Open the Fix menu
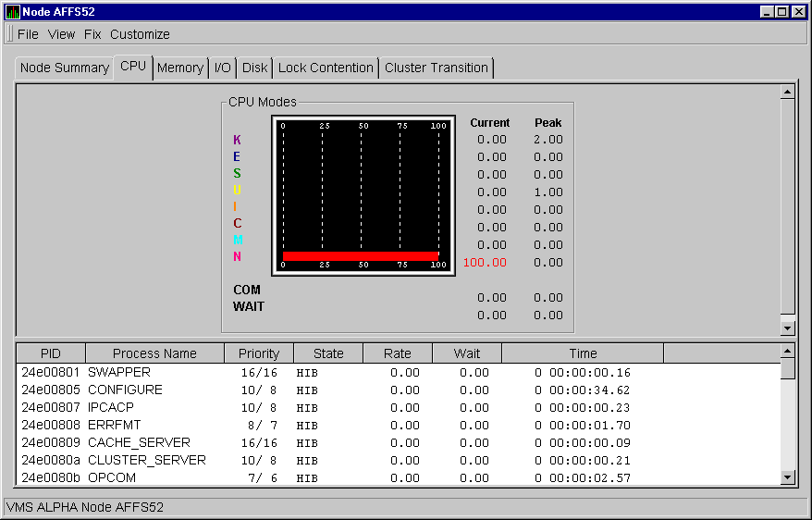The width and height of the screenshot is (812, 520). click(x=92, y=34)
